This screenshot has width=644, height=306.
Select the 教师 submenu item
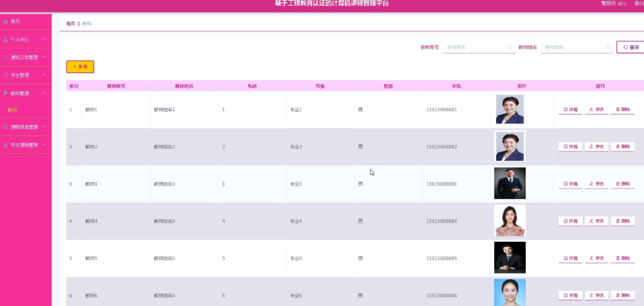13,110
